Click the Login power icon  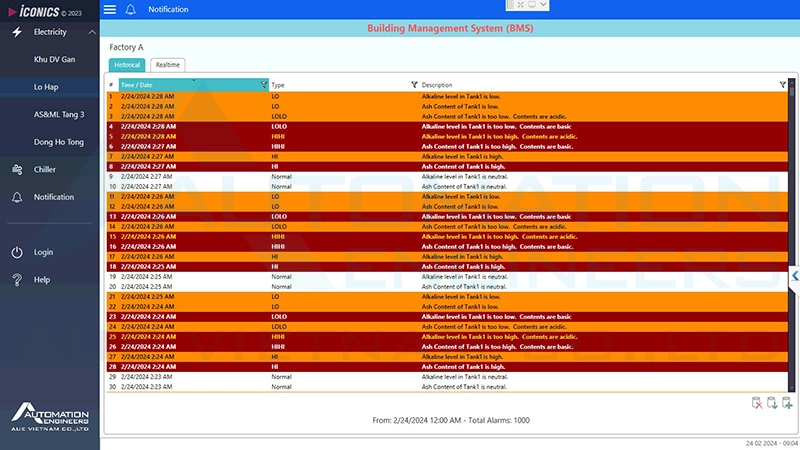pos(17,252)
